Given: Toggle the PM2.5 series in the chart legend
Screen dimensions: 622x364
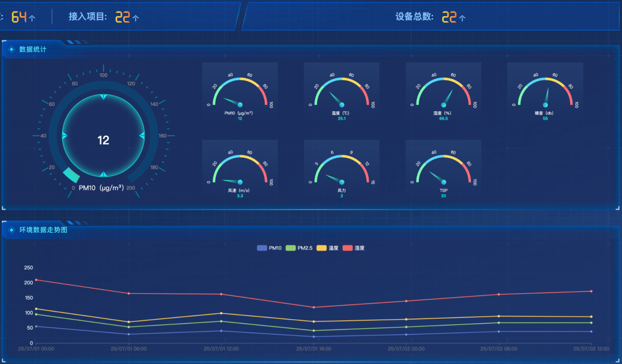Looking at the screenshot, I should [299, 248].
